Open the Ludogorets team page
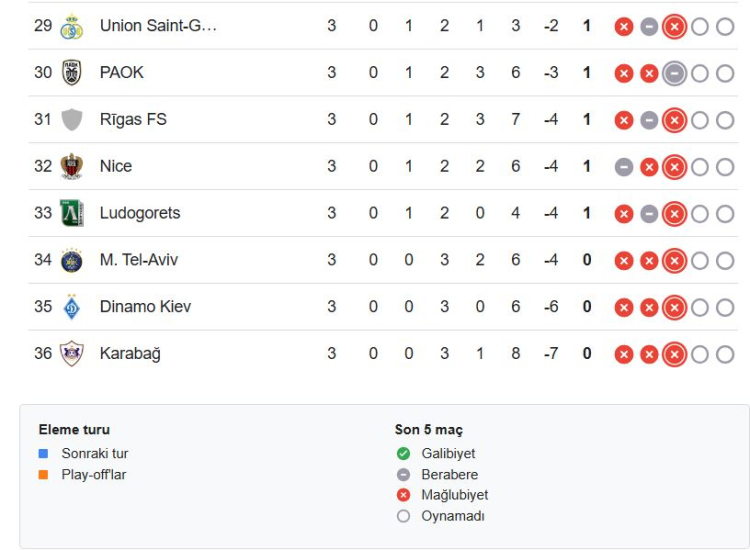Image resolution: width=750 pixels, height=550 pixels. tap(140, 213)
